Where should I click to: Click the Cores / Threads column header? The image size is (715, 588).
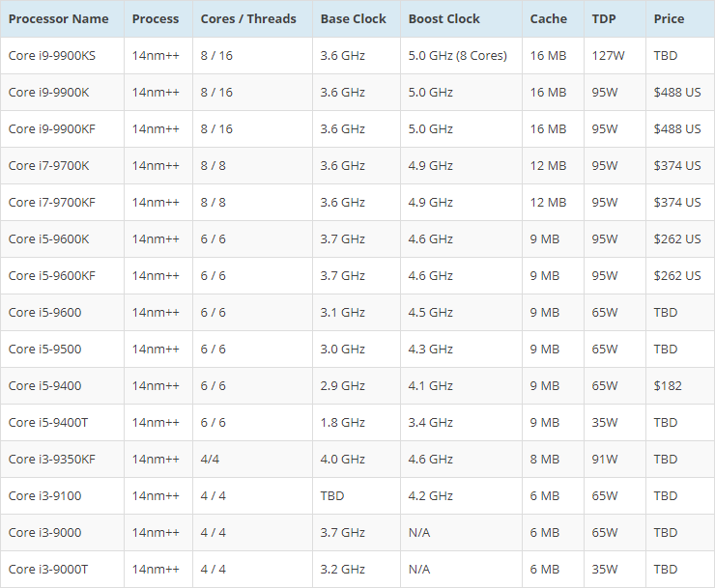[x=252, y=18]
